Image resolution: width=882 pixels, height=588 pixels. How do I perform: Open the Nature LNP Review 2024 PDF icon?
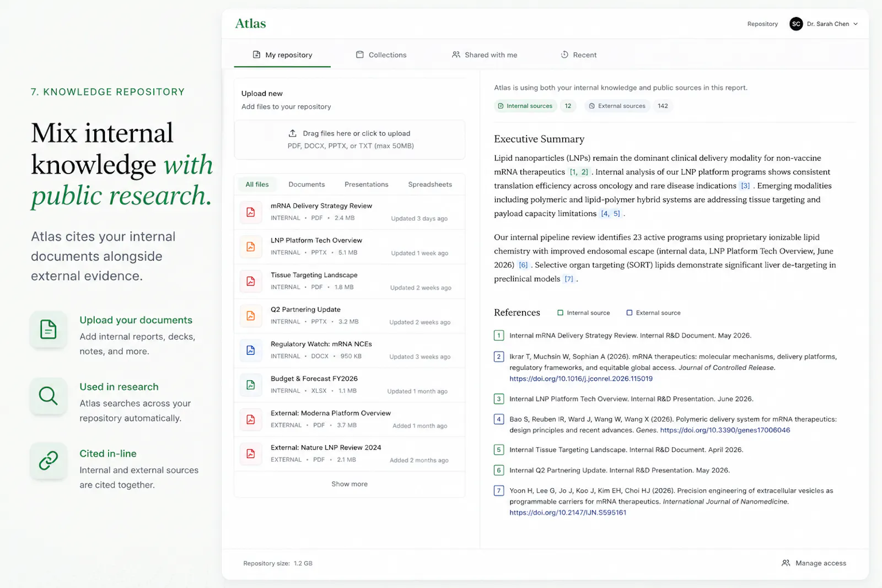250,454
